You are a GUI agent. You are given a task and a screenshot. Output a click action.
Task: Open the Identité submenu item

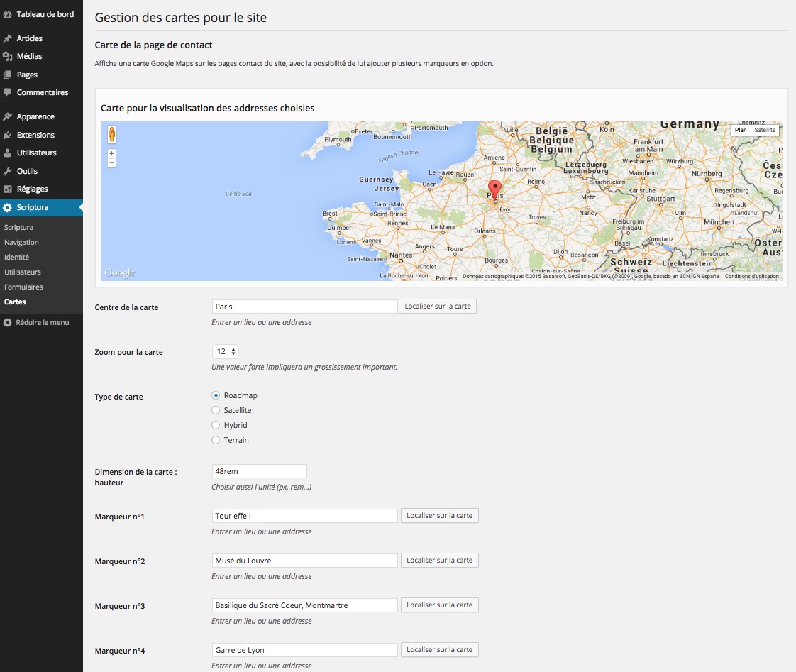(x=17, y=257)
